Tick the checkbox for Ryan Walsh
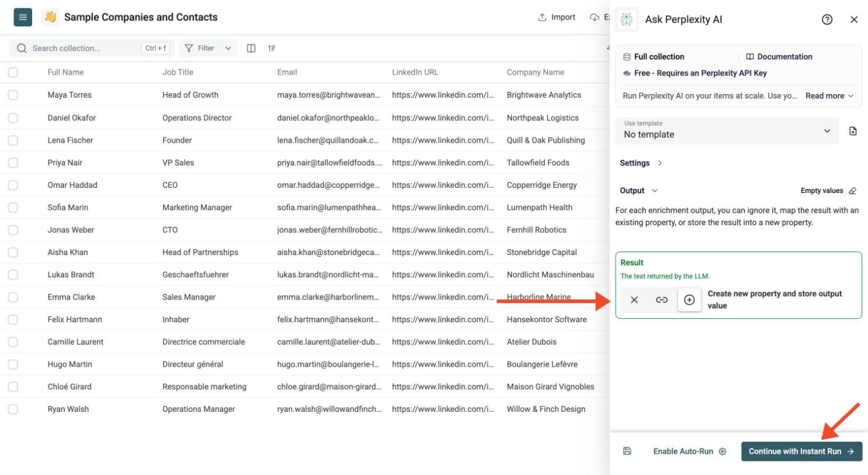 [x=13, y=409]
